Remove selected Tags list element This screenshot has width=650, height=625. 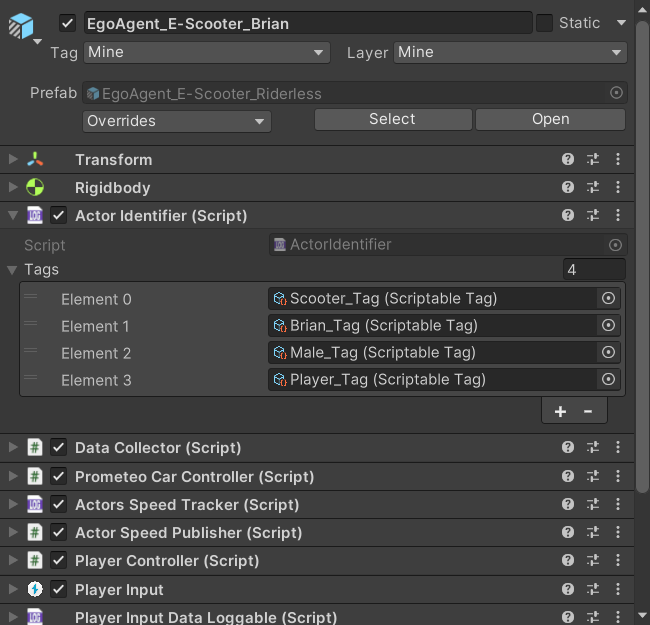pos(588,412)
